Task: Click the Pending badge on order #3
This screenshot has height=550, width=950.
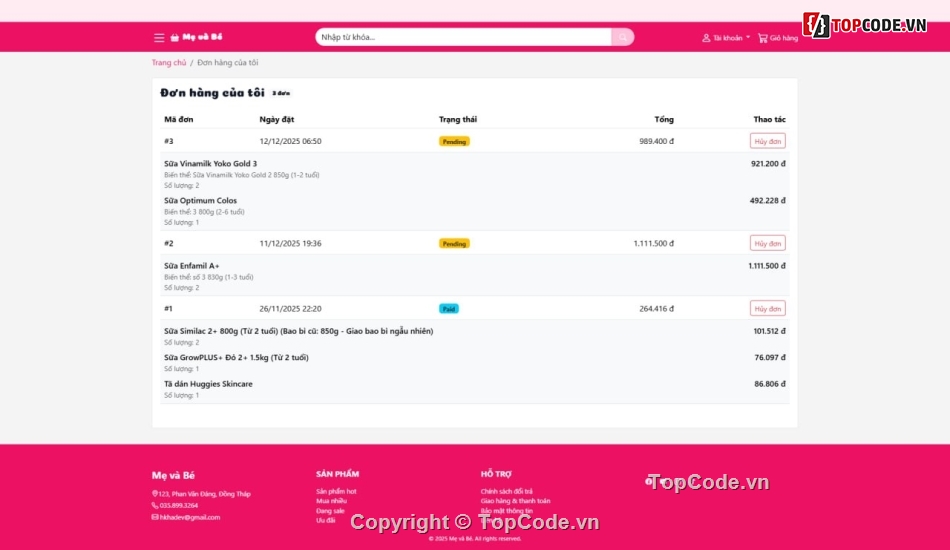Action: click(x=454, y=141)
